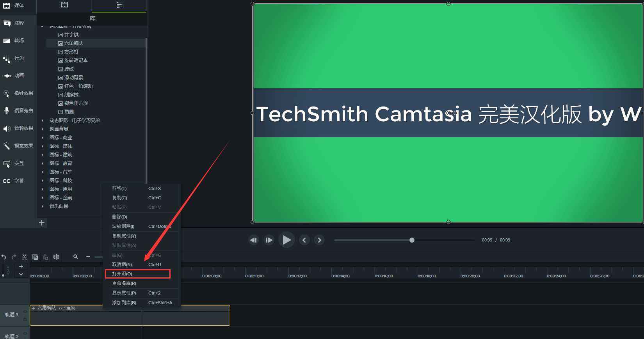This screenshot has height=339, width=644.
Task: Click the timeline zoom out minus
Action: click(x=88, y=257)
